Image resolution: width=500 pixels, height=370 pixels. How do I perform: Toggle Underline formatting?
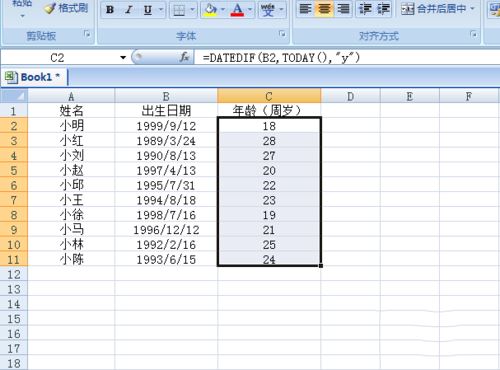(148, 10)
